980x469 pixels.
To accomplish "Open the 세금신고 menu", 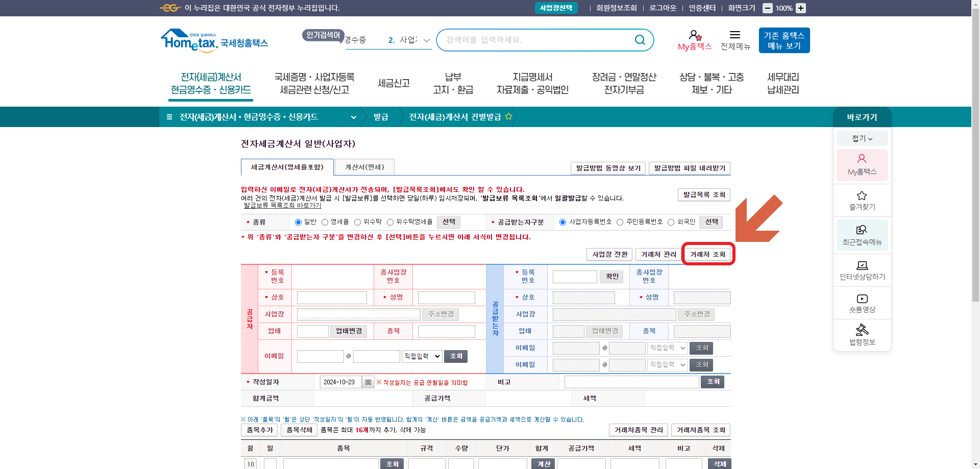I will click(x=394, y=82).
